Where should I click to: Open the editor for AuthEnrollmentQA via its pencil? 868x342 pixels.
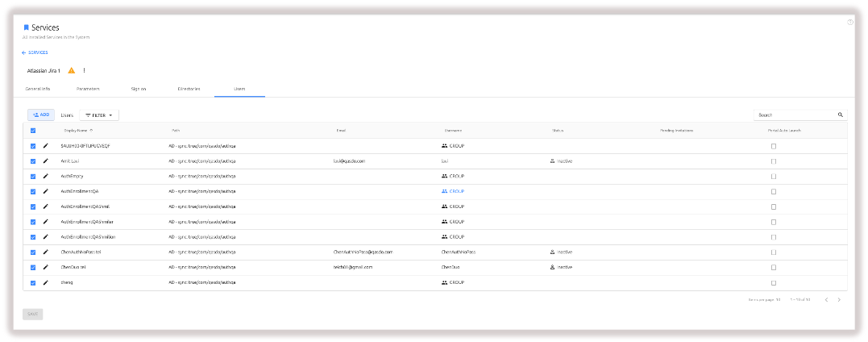[x=46, y=191]
